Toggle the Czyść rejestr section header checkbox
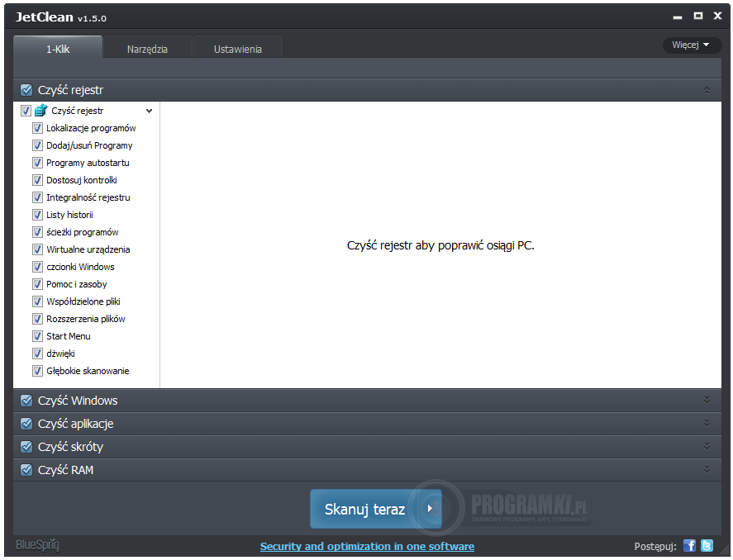This screenshot has height=560, width=733. pyautogui.click(x=26, y=90)
